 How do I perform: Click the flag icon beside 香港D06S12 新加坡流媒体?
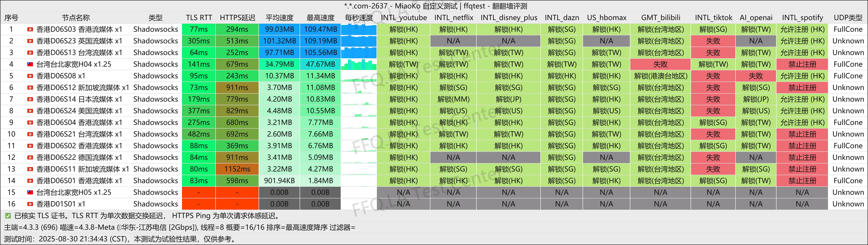(30, 88)
